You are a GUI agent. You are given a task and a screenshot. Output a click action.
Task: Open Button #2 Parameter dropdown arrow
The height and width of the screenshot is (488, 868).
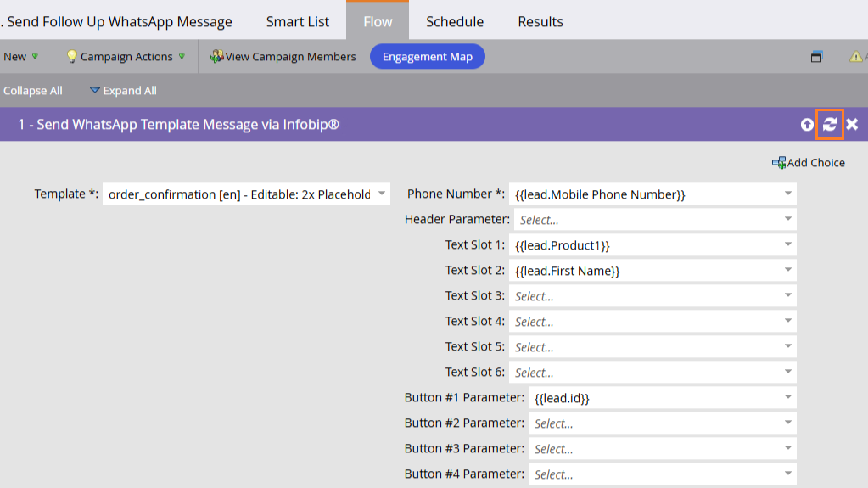[787, 423]
